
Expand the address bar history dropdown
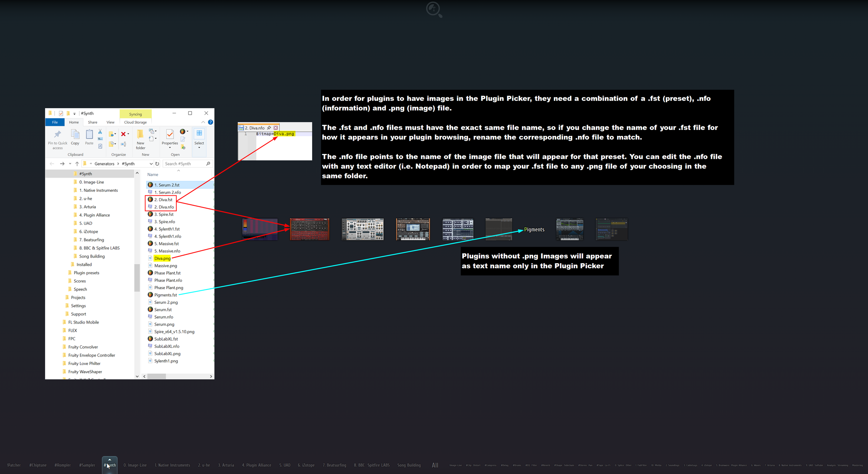click(151, 164)
